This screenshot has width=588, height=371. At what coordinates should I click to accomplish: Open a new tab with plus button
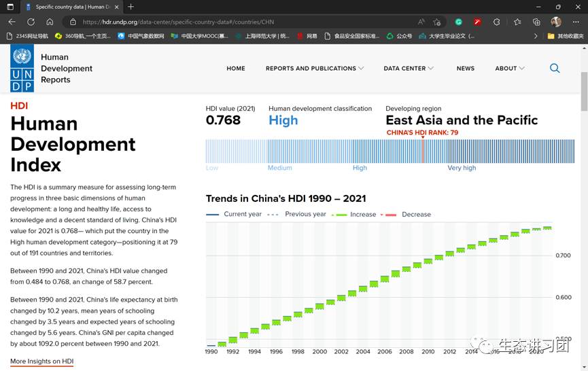(x=131, y=7)
